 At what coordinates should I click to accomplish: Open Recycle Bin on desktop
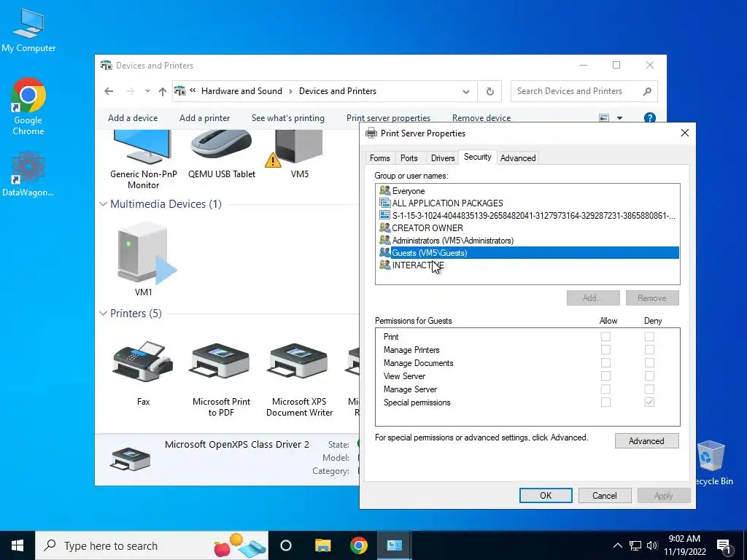click(x=712, y=463)
